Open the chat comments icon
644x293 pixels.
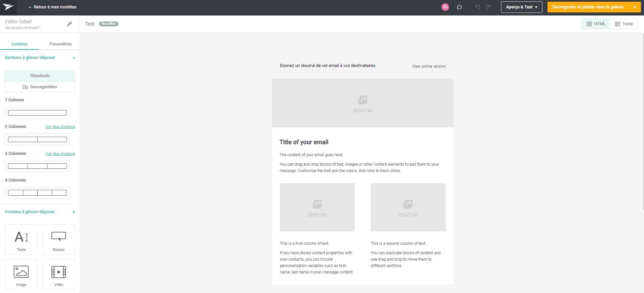tap(459, 7)
